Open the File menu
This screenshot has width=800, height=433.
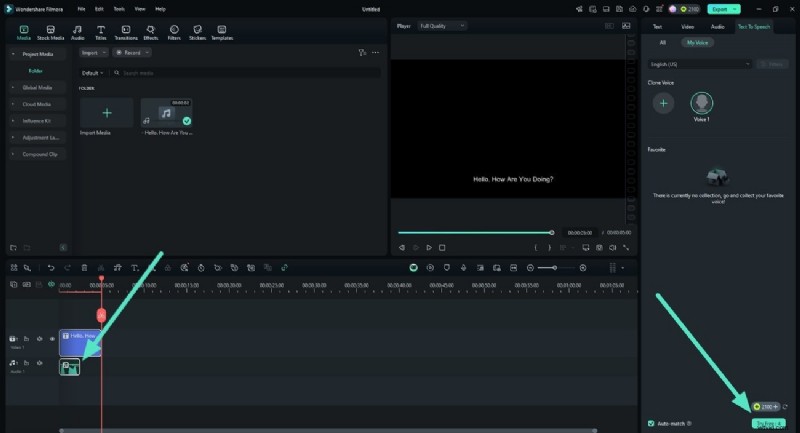(81, 9)
